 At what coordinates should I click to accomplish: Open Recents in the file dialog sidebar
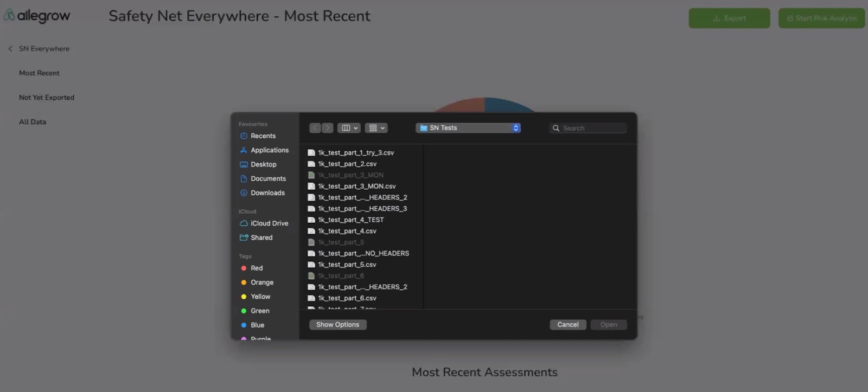263,136
